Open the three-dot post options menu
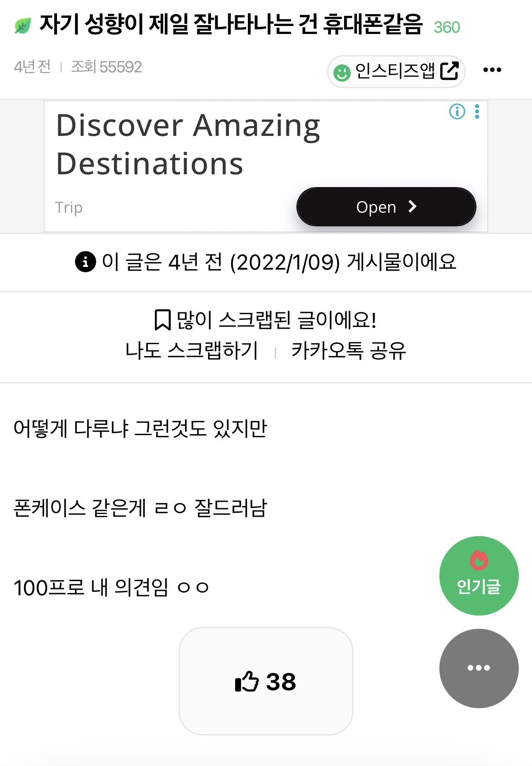The height and width of the screenshot is (766, 532). coord(492,70)
